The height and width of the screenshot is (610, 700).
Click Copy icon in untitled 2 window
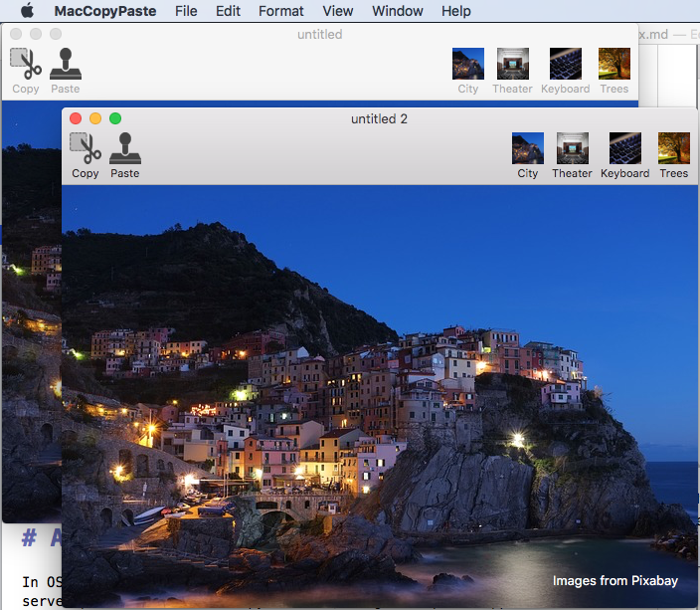[x=86, y=148]
